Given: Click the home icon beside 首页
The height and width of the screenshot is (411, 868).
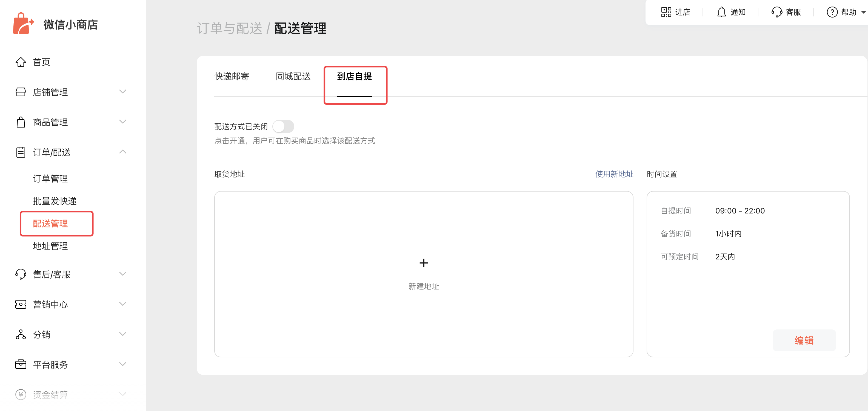Looking at the screenshot, I should click(21, 62).
